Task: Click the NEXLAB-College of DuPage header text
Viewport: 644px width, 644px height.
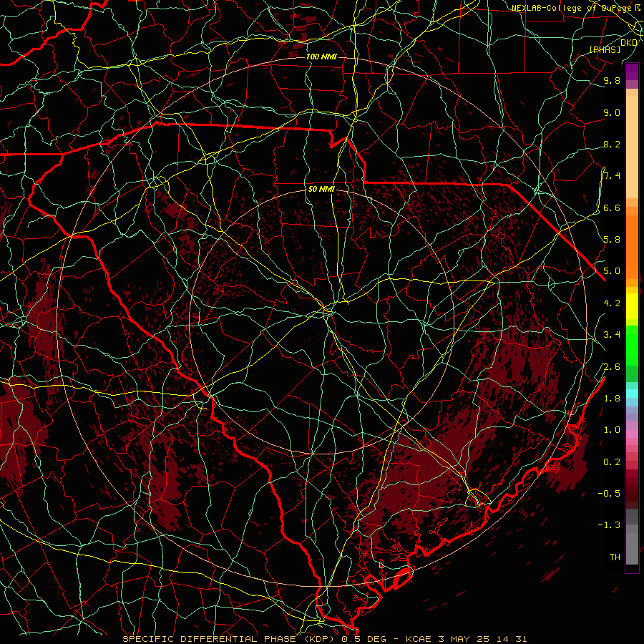Action: tap(571, 8)
